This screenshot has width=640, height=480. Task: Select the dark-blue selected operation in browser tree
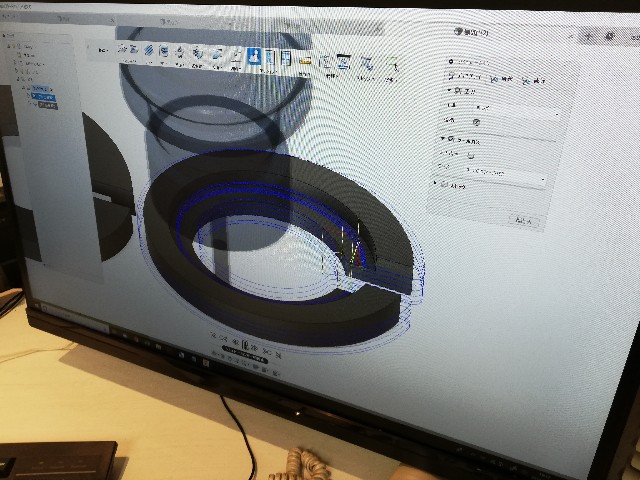point(44,97)
